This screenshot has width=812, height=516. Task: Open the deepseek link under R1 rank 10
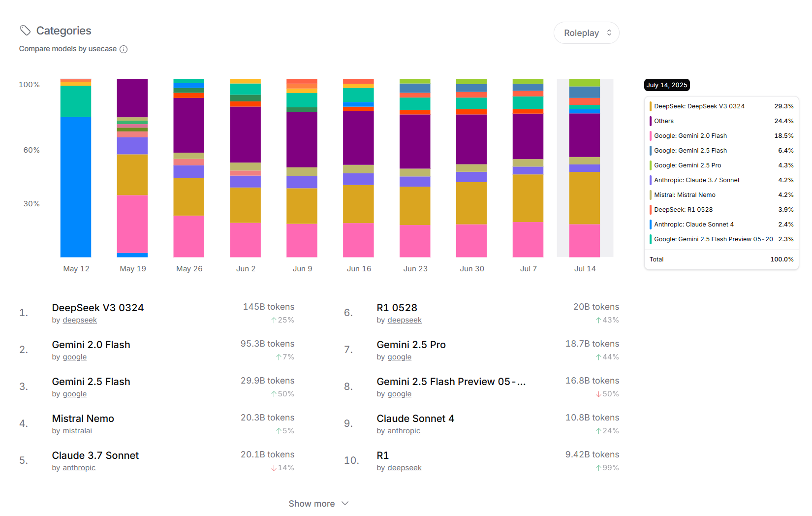pyautogui.click(x=405, y=468)
